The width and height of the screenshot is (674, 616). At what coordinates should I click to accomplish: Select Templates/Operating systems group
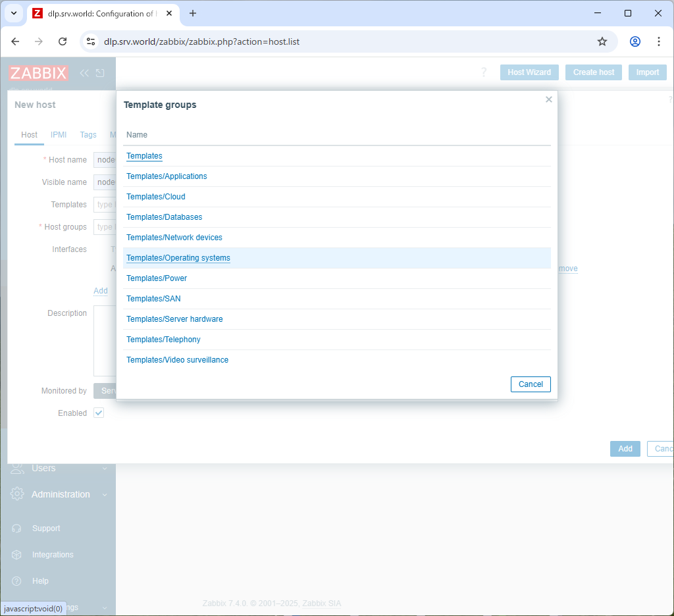178,258
